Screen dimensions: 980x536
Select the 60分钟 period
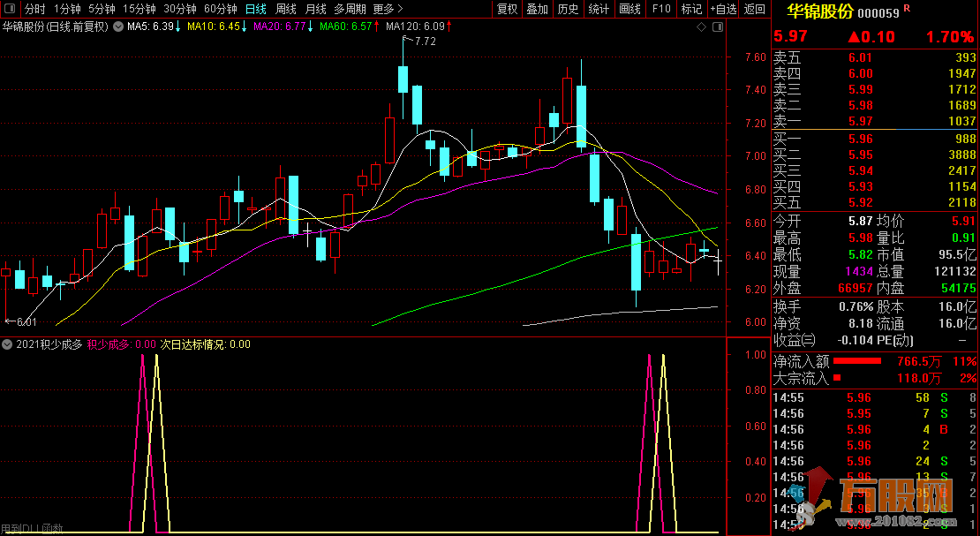pos(221,9)
